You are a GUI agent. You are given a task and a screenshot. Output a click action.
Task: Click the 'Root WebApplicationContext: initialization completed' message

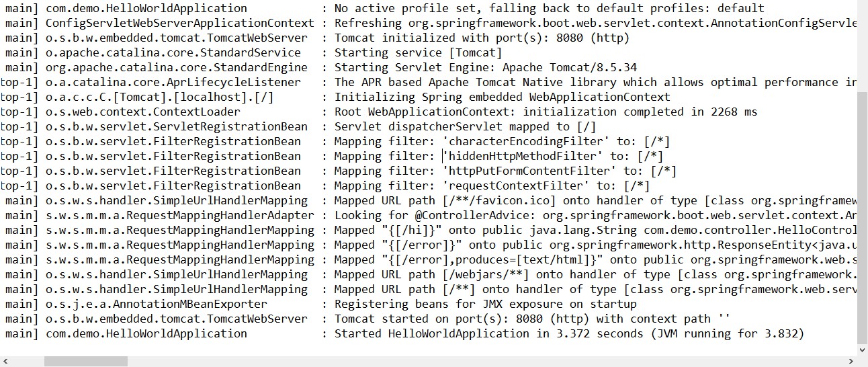click(x=546, y=112)
